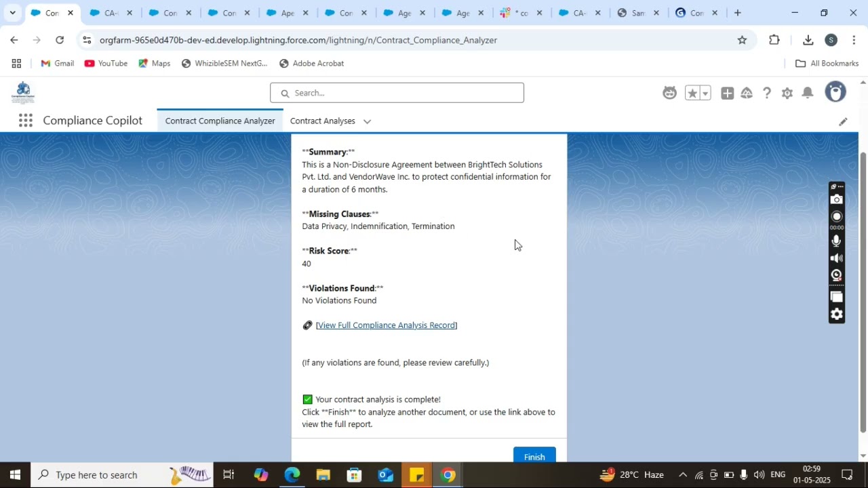Screen dimensions: 868x488
Task: Open Microsoft Edge from the taskbar
Action: pos(292,475)
